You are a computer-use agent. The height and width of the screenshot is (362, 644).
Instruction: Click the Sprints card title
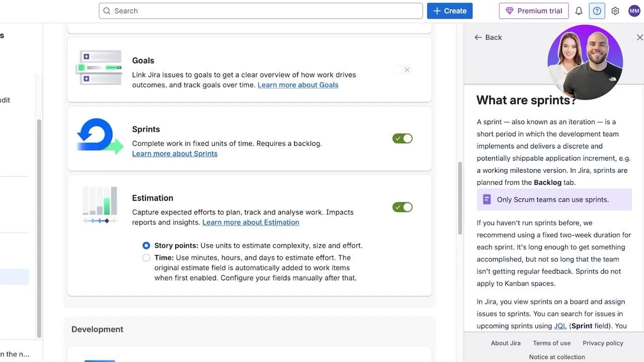pos(146,129)
